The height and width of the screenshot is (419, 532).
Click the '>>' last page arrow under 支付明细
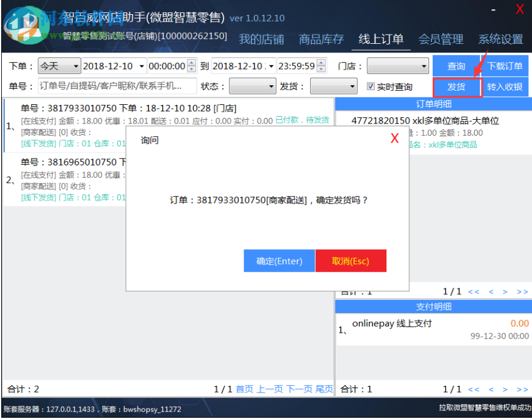(x=522, y=389)
